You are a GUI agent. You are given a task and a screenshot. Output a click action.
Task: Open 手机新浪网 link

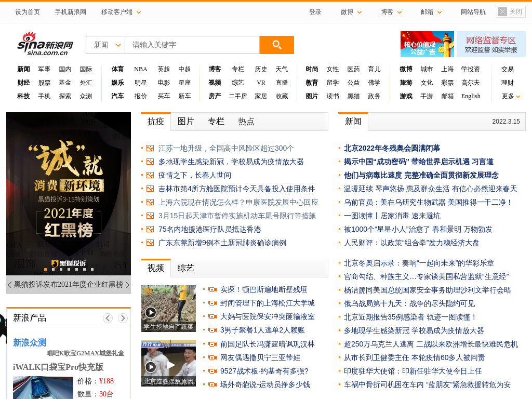click(x=71, y=12)
